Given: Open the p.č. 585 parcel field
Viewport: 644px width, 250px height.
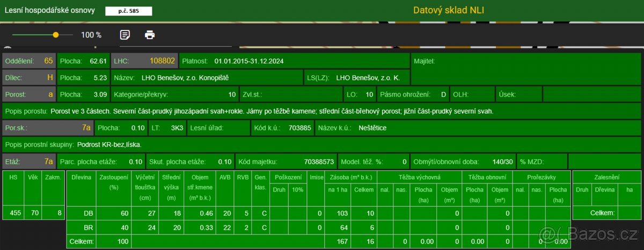Looking at the screenshot, I should click(128, 11).
